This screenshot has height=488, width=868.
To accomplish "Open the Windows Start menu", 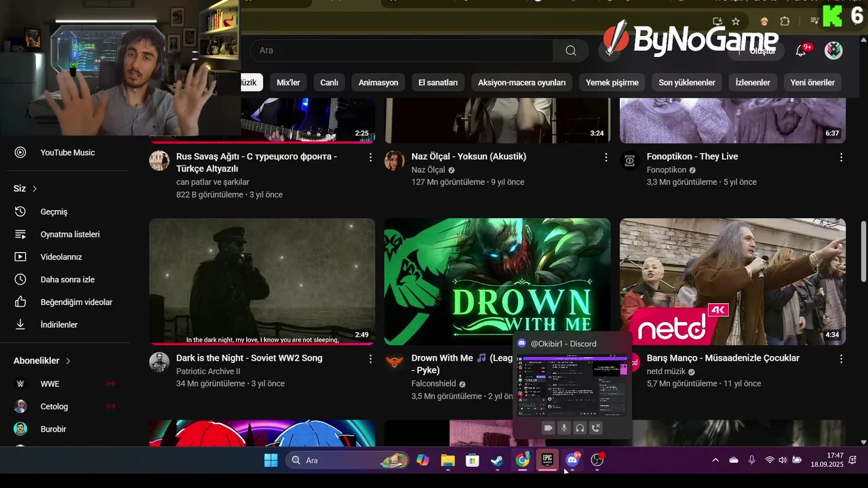I will pos(271,460).
